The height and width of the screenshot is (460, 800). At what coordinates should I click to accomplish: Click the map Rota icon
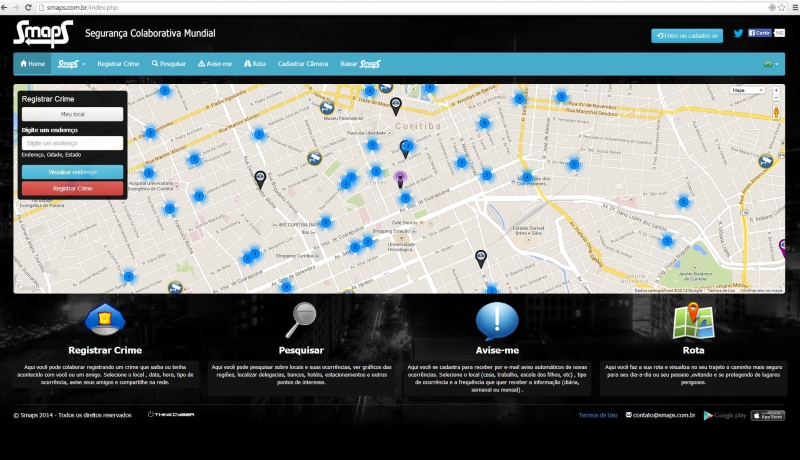(693, 321)
